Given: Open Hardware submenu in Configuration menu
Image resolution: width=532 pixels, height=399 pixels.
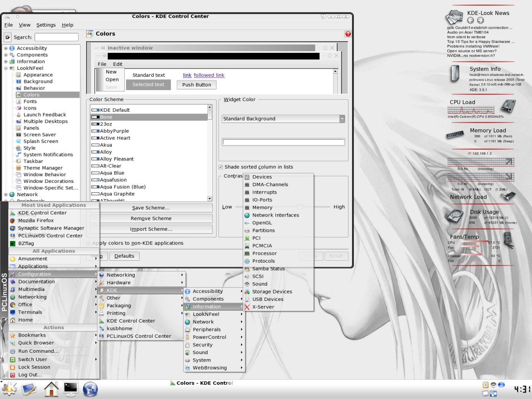Looking at the screenshot, I should [141, 283].
